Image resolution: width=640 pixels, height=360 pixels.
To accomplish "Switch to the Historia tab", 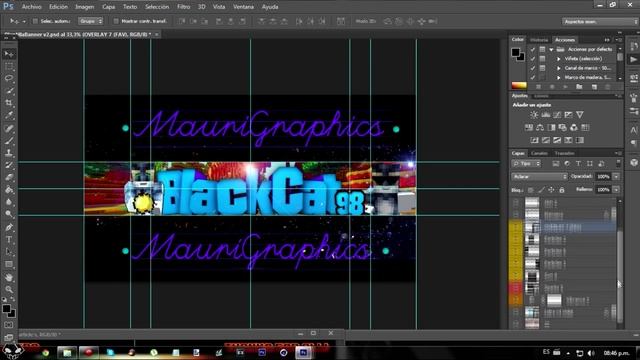I will point(539,40).
